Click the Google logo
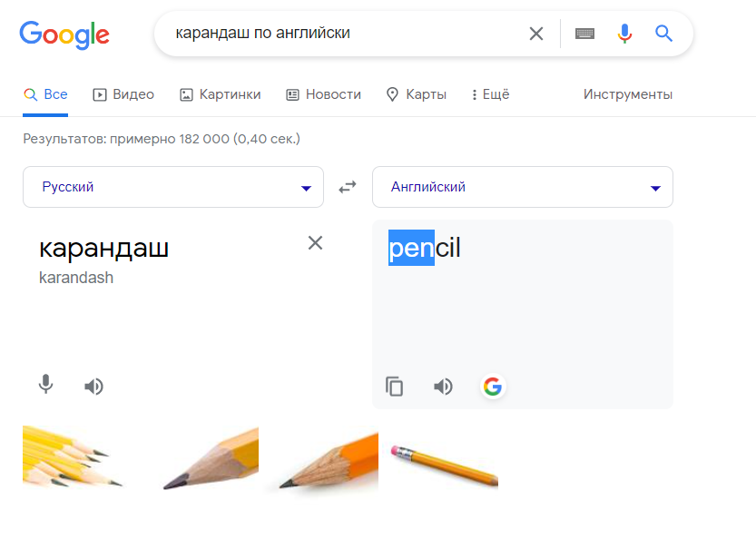This screenshot has width=756, height=539. tap(64, 34)
